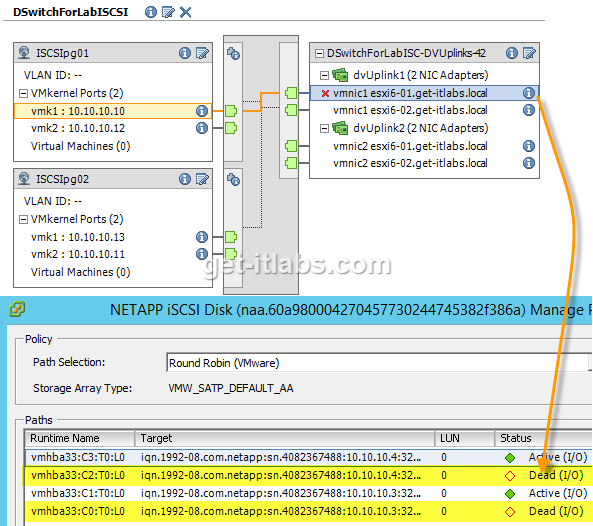Screen dimensions: 593x526
Task: Sort paths by Runtime Name column
Action: (x=80, y=438)
